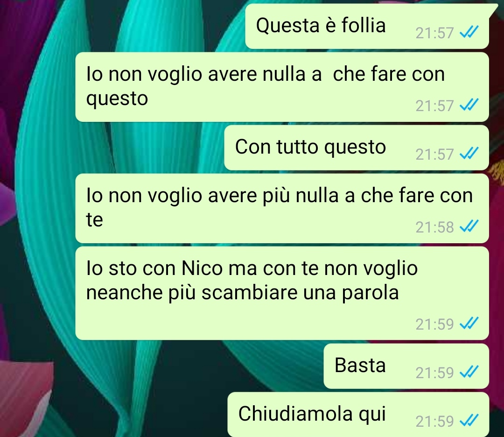
Task: Tap the read-receipt ticks on "Questa è follia"
Action: click(x=469, y=32)
